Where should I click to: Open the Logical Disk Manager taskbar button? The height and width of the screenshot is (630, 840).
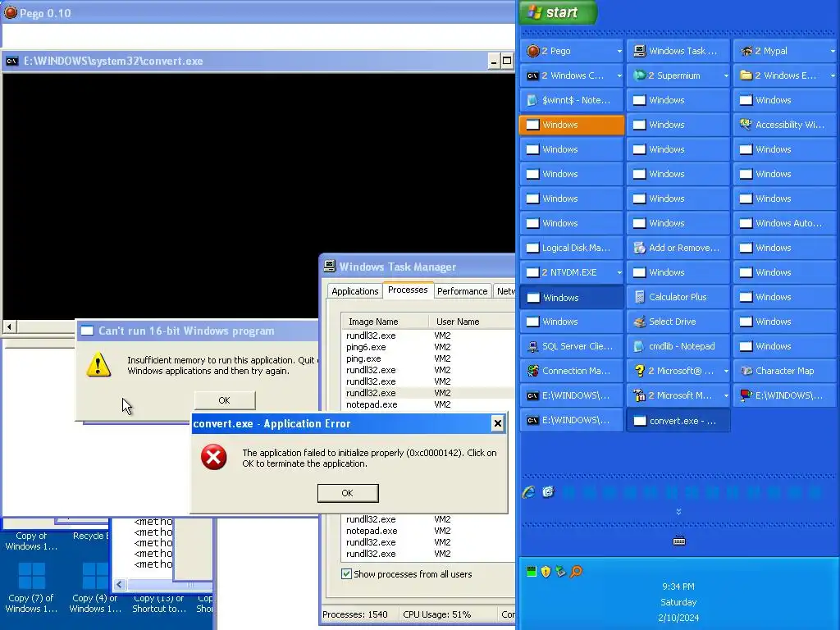tap(572, 248)
